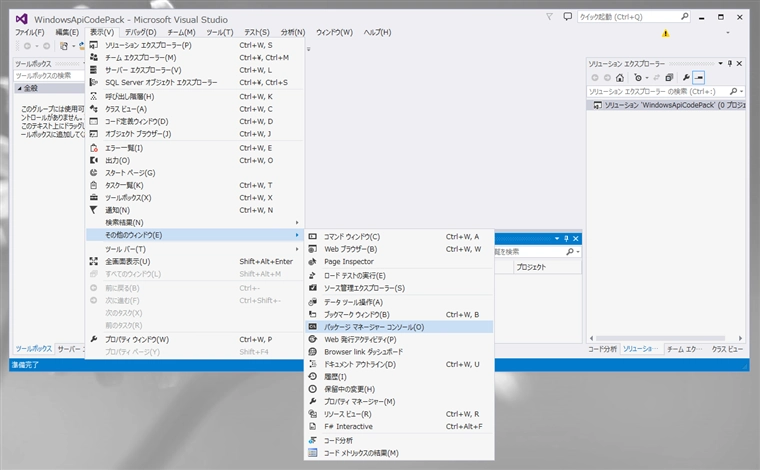
Task: Open the ヘルプ(H) menu
Action: pyautogui.click(x=377, y=32)
